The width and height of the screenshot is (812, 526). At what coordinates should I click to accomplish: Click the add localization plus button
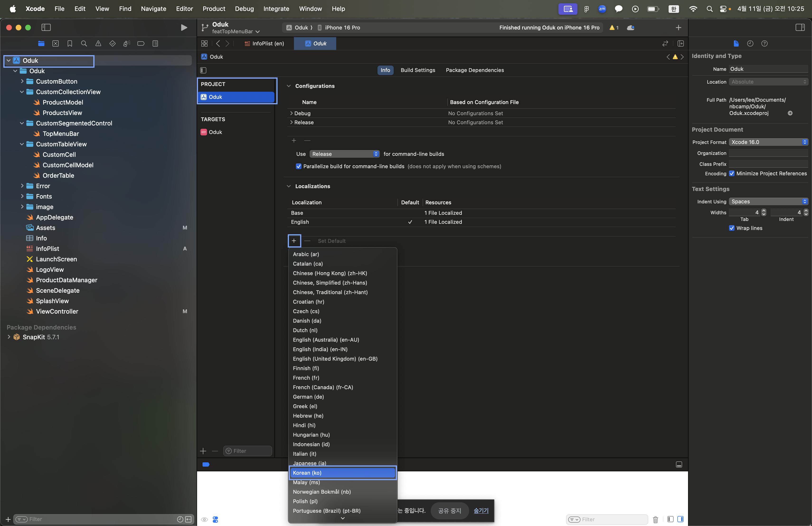294,241
